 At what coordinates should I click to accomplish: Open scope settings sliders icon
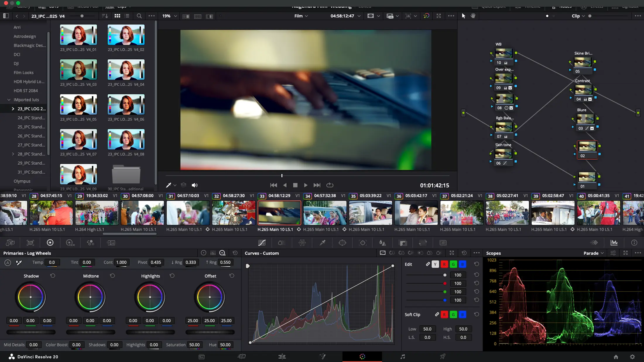(613, 253)
